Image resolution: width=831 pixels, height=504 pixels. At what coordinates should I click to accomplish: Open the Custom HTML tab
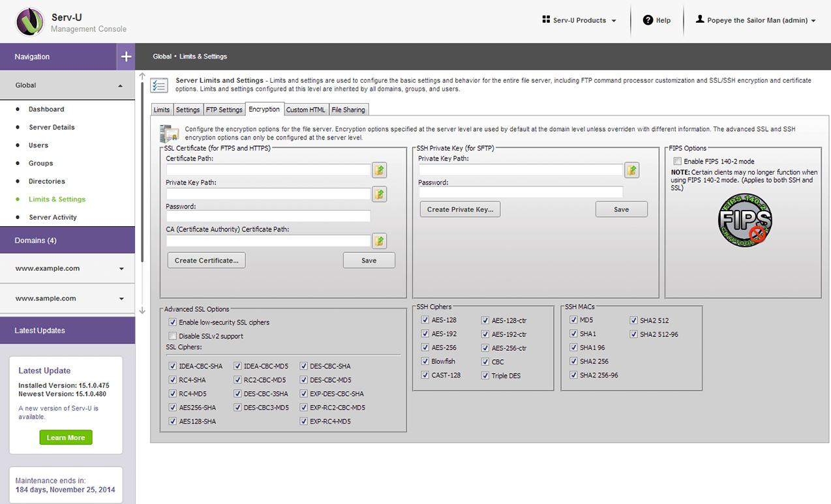(x=306, y=110)
